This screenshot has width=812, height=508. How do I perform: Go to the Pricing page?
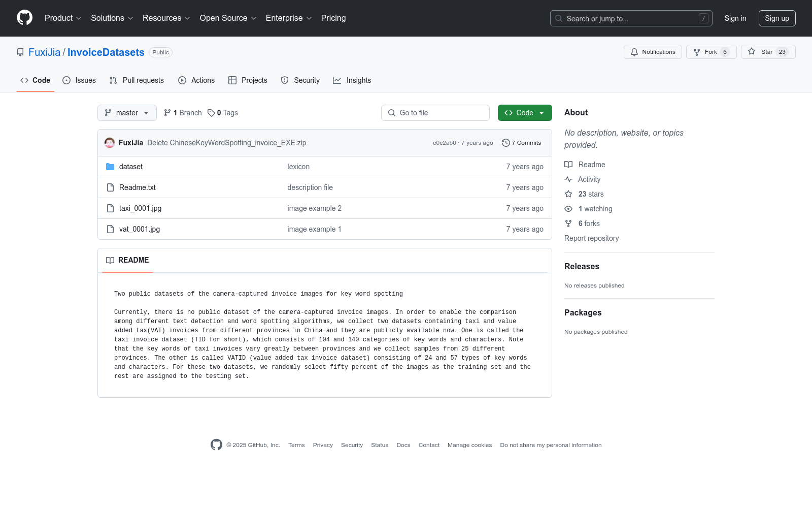point(333,18)
